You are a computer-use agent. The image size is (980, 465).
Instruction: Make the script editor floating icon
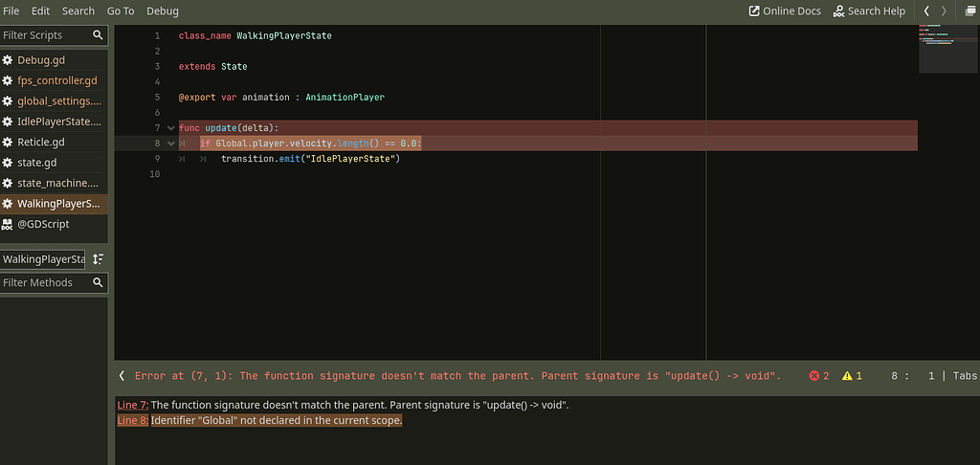969,11
